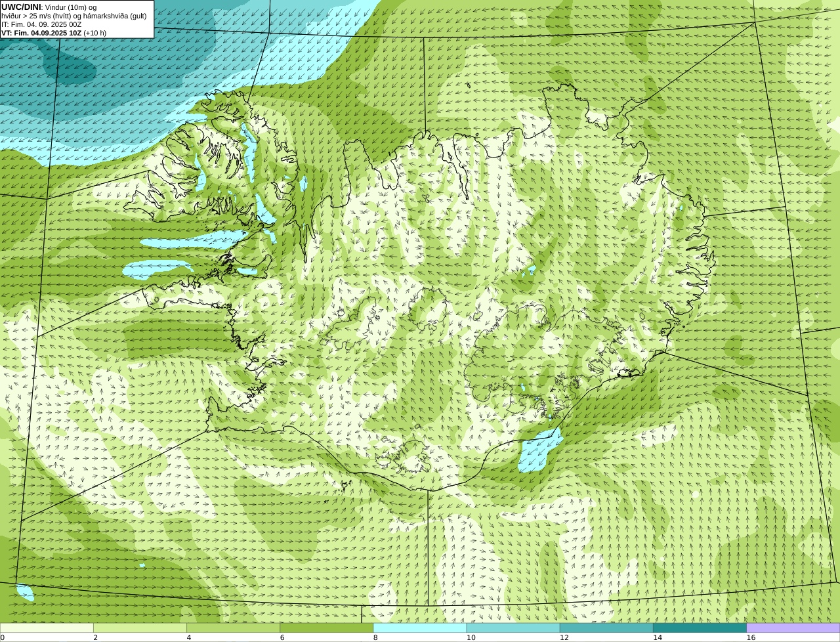Click the 4–6 m/s green legend swatch

coord(233,628)
